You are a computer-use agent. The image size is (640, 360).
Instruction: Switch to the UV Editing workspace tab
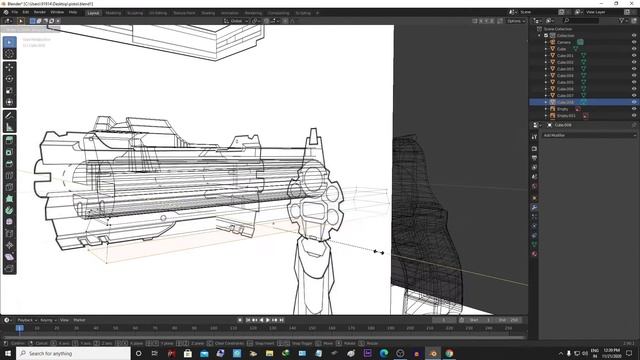click(x=158, y=13)
